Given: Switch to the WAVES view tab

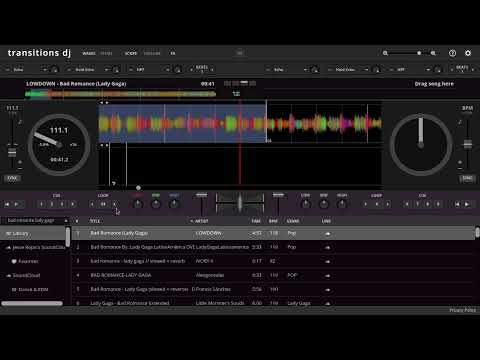Looking at the screenshot, I should tap(89, 53).
